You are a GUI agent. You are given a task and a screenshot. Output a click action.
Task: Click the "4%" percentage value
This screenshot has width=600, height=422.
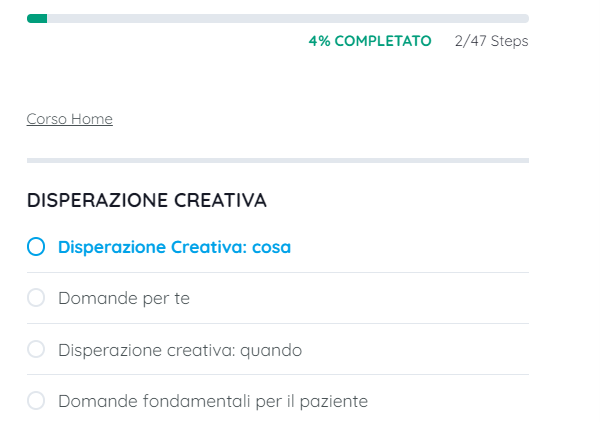point(319,41)
